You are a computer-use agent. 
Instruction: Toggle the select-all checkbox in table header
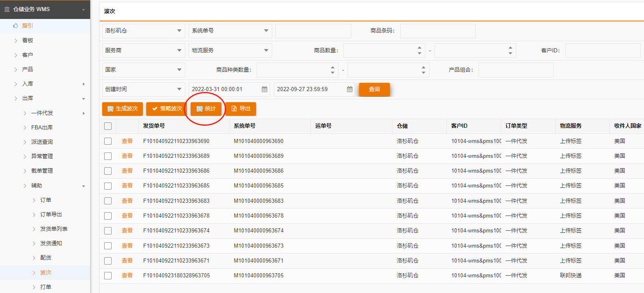point(108,126)
